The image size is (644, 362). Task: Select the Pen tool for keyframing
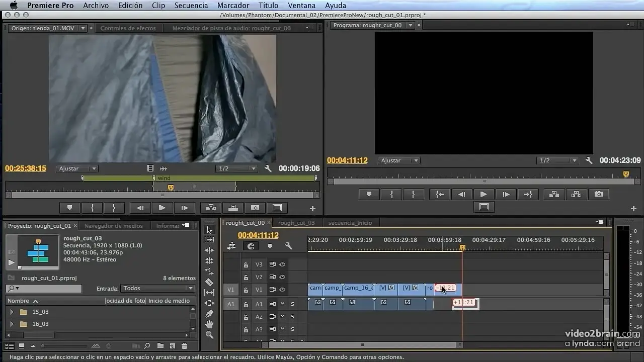pyautogui.click(x=209, y=313)
